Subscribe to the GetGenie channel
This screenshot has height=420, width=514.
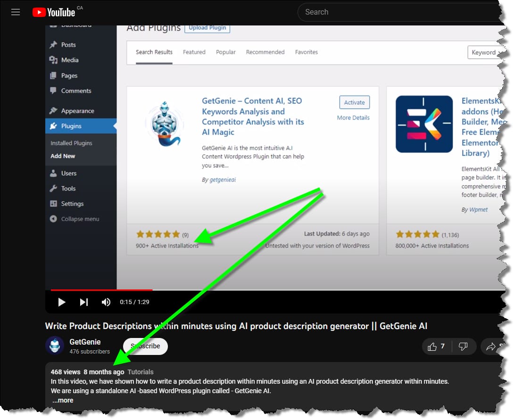pos(145,346)
